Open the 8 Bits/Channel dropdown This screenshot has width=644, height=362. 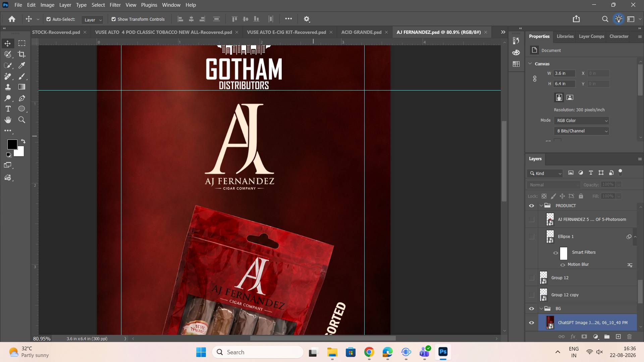pos(582,131)
